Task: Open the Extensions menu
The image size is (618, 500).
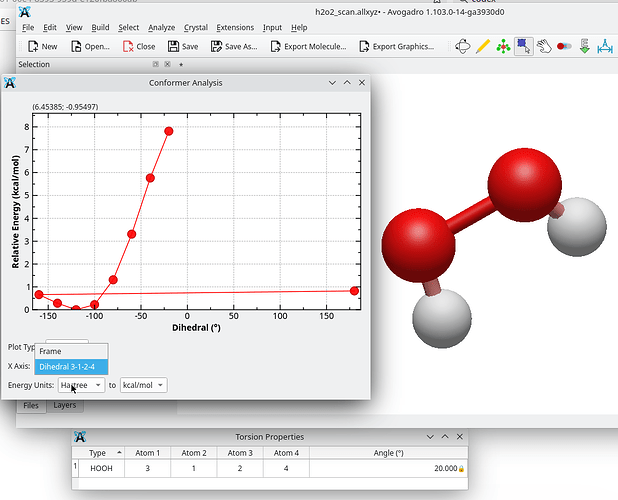Action: pos(235,28)
